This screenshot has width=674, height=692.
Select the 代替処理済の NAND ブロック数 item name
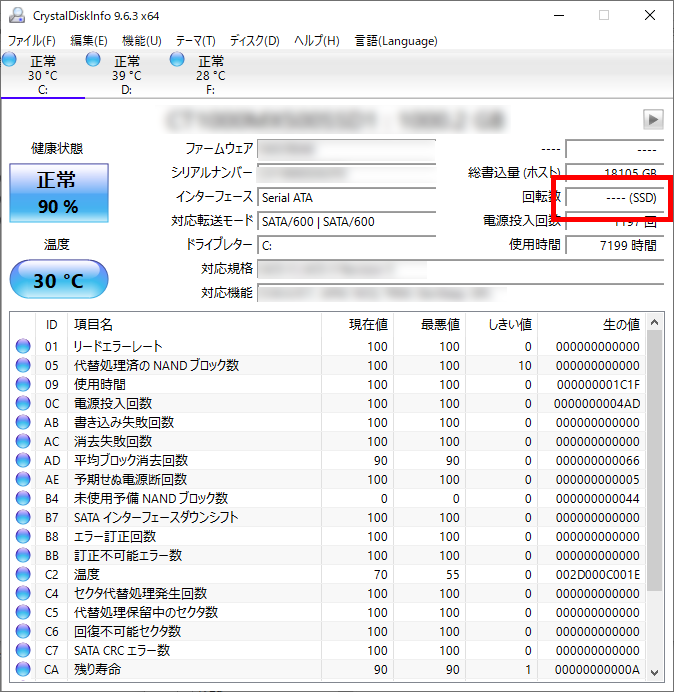156,365
